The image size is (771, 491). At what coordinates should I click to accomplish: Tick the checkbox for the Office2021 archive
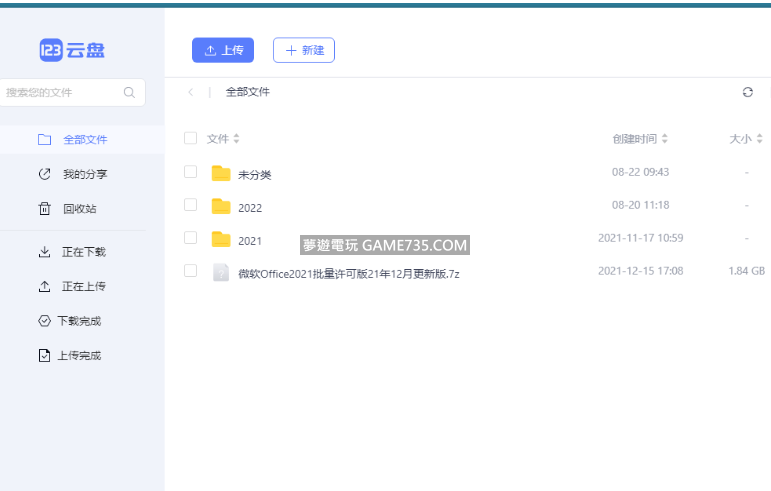pos(191,271)
